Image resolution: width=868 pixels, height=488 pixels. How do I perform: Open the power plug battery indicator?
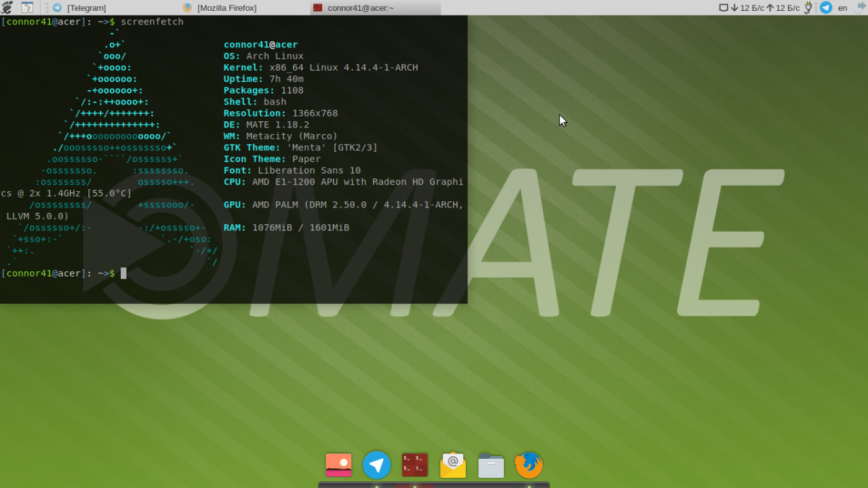(808, 7)
